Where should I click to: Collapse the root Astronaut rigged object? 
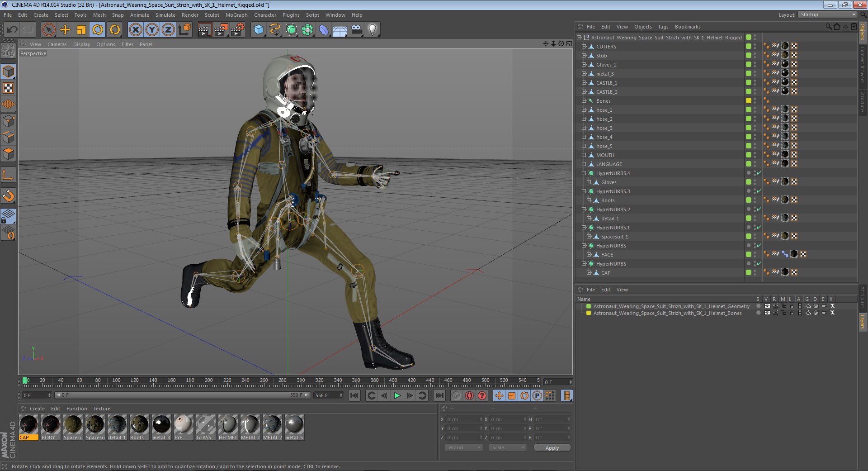pyautogui.click(x=579, y=38)
